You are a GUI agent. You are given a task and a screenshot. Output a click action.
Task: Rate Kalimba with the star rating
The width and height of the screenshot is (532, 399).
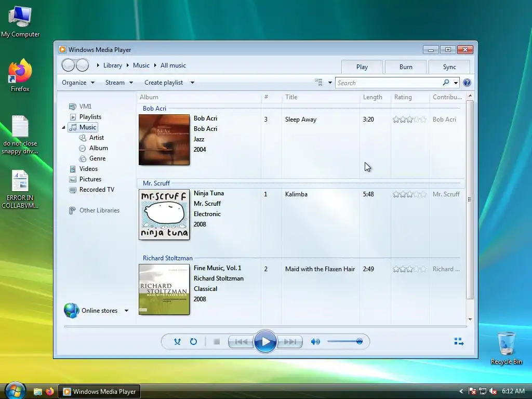409,194
